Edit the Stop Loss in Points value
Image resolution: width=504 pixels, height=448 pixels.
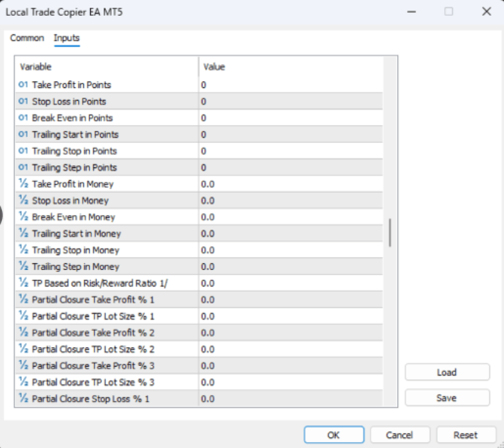tap(291, 101)
